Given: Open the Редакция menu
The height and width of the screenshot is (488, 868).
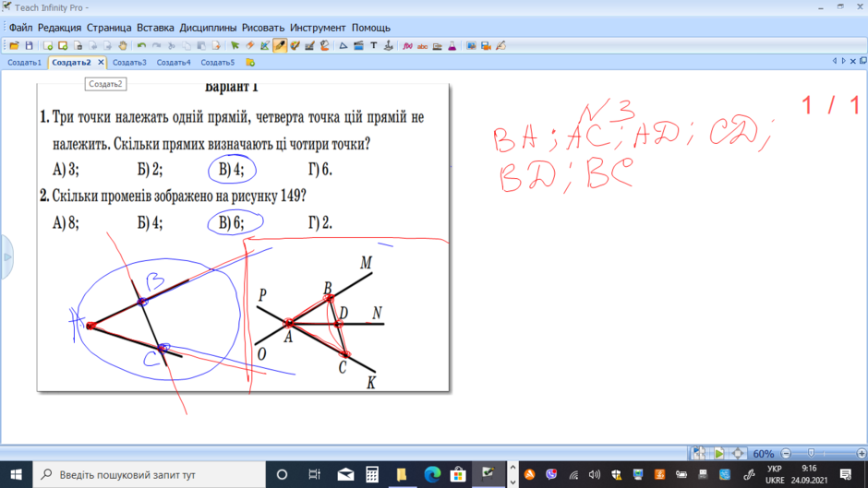Looking at the screenshot, I should click(59, 28).
